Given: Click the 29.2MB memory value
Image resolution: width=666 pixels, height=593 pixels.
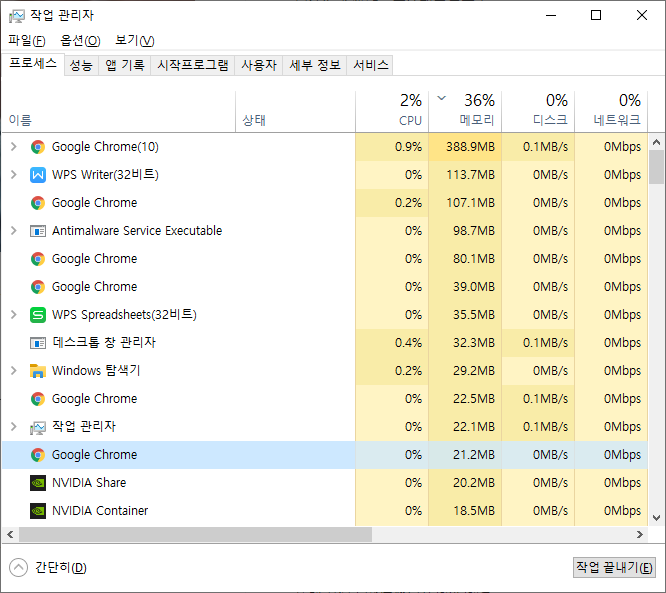Looking at the screenshot, I should coord(474,371).
